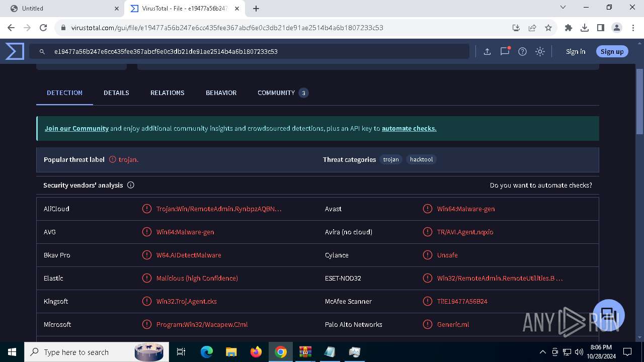Open the Chrome downloads icon
The width and height of the screenshot is (644, 362).
pos(585,28)
